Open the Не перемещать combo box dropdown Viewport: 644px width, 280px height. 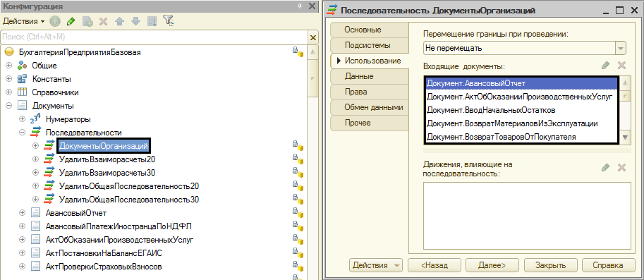click(621, 49)
